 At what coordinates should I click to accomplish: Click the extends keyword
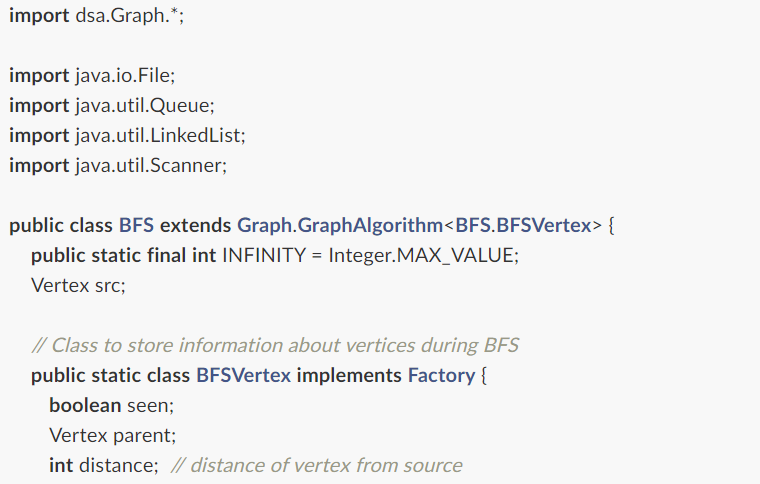click(195, 226)
